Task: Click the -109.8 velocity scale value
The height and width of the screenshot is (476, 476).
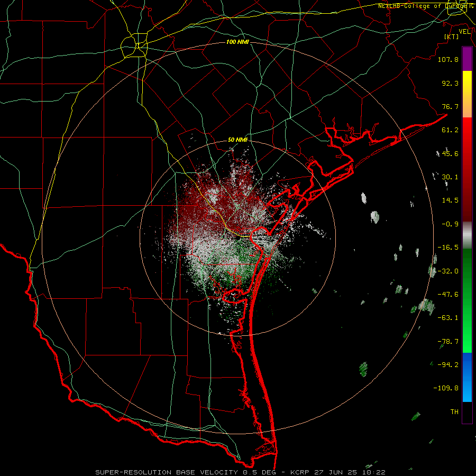Action: (446, 388)
